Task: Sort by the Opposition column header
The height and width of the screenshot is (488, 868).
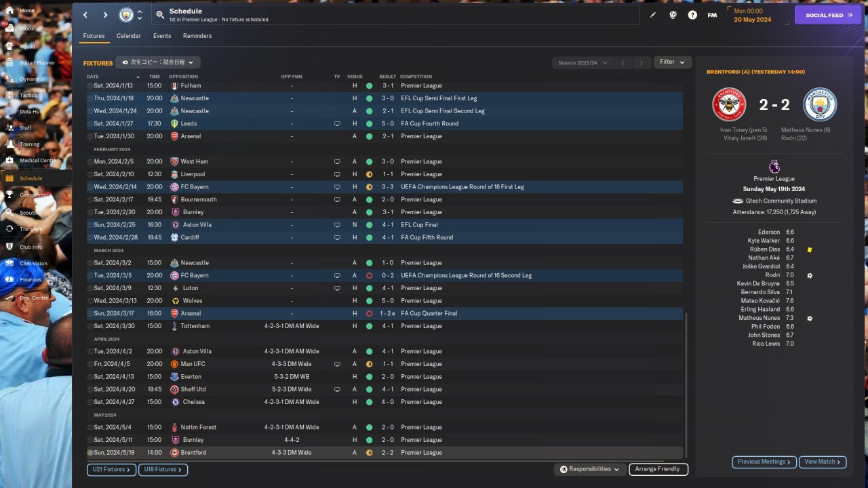Action: (x=183, y=77)
